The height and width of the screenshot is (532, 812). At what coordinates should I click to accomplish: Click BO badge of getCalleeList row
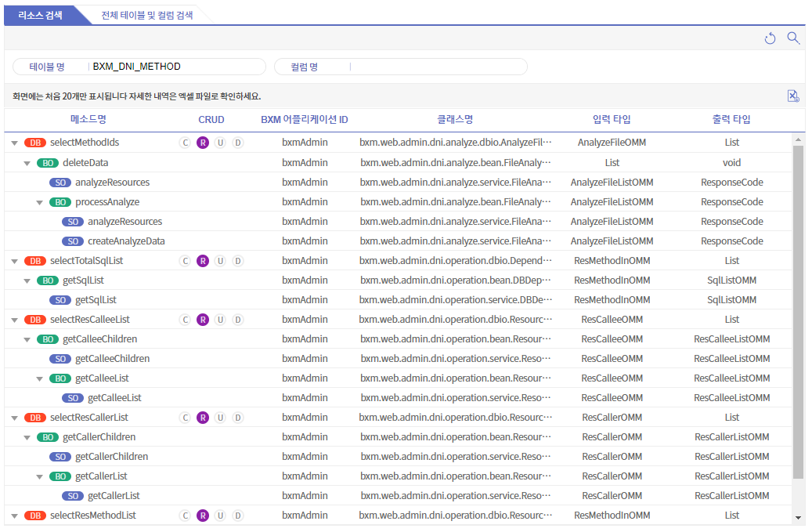pos(60,378)
